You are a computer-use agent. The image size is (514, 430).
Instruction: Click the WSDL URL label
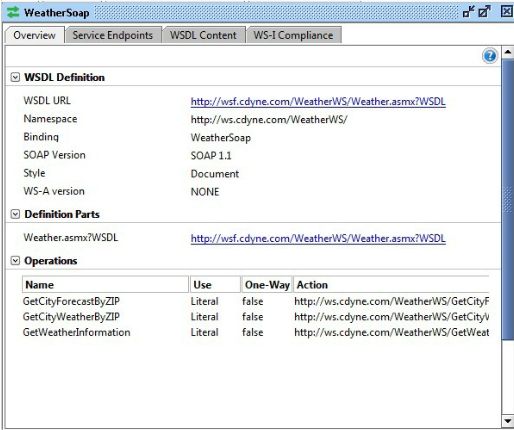pos(47,100)
